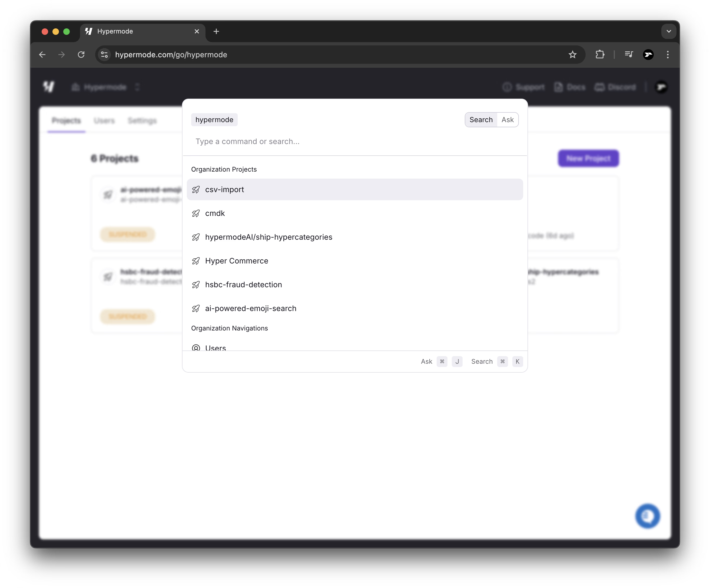Open the media control icon in toolbar

pos(629,54)
